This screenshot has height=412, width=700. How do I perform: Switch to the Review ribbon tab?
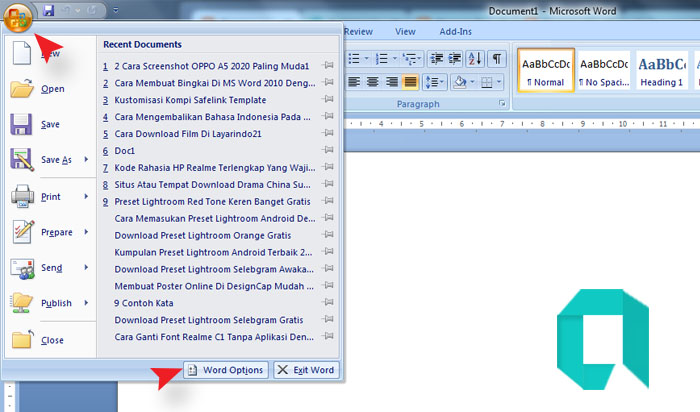coord(358,32)
